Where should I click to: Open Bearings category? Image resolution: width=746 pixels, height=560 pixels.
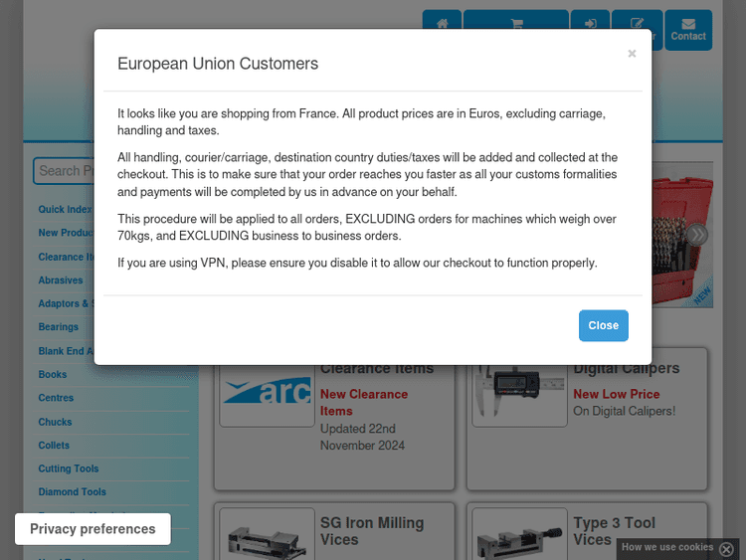pos(58,327)
